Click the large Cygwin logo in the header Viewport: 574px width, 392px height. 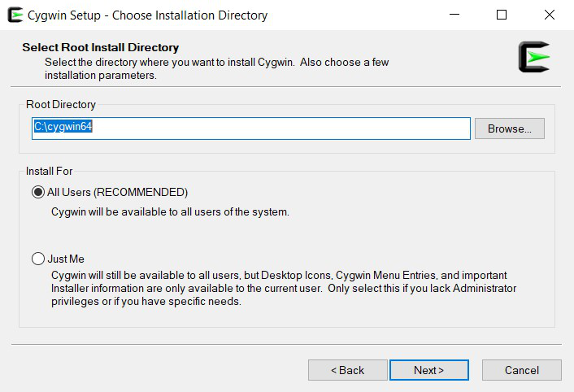pos(534,57)
